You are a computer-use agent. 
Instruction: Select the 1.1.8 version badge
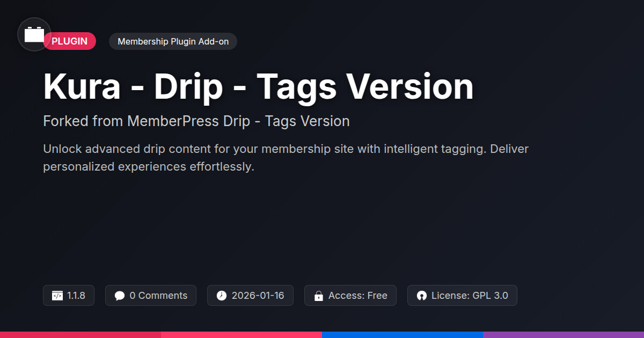coord(69,296)
